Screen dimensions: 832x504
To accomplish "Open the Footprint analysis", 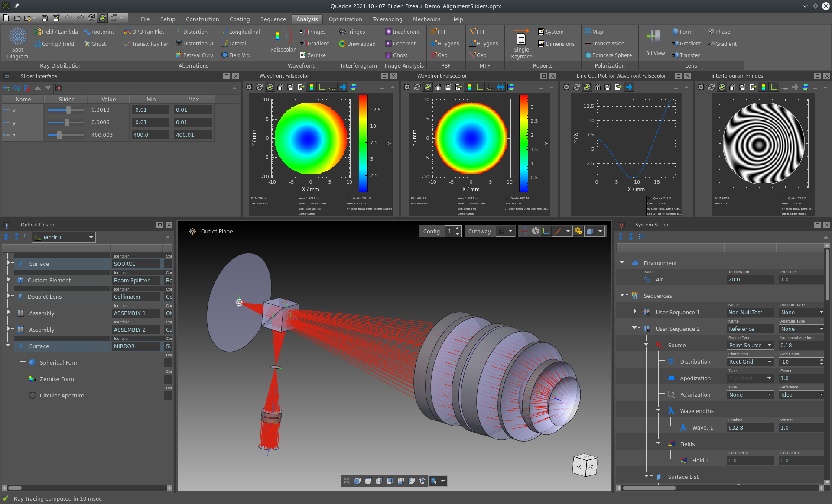I will 99,32.
